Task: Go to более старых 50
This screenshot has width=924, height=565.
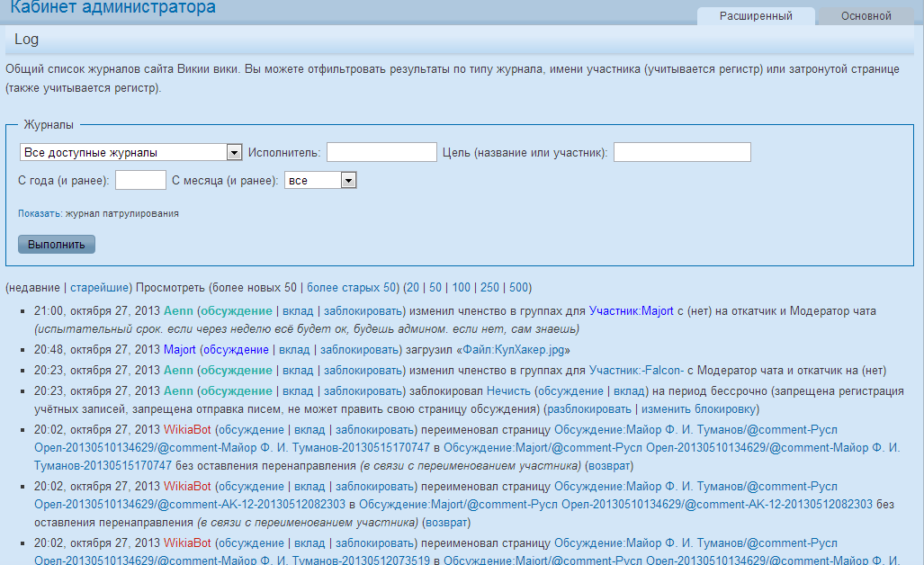Action: point(351,288)
